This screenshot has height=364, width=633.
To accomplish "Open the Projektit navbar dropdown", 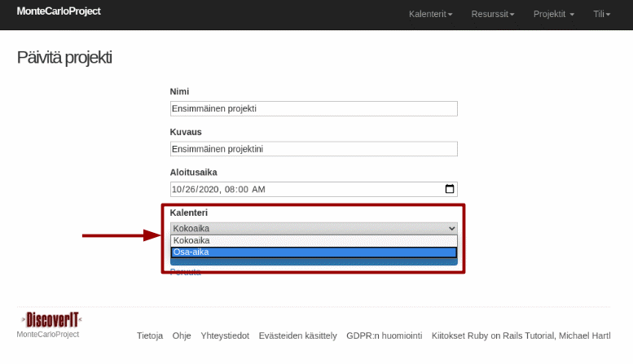I will coord(553,15).
